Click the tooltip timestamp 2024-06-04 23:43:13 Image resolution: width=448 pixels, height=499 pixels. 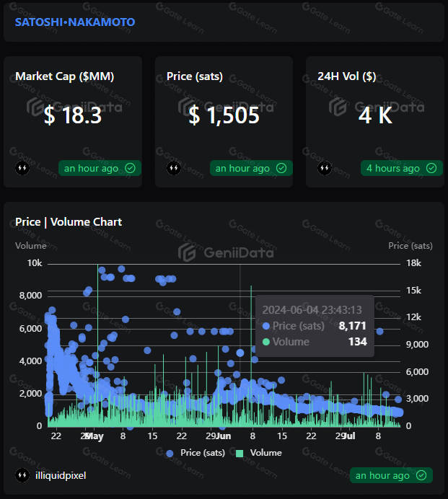(312, 309)
